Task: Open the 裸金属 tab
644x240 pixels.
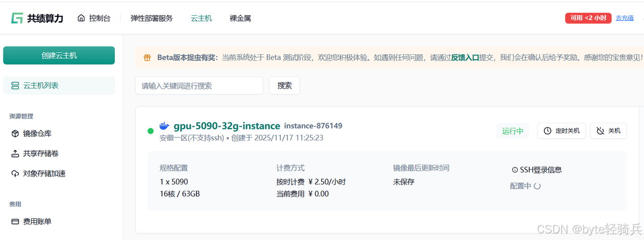Action: click(240, 18)
